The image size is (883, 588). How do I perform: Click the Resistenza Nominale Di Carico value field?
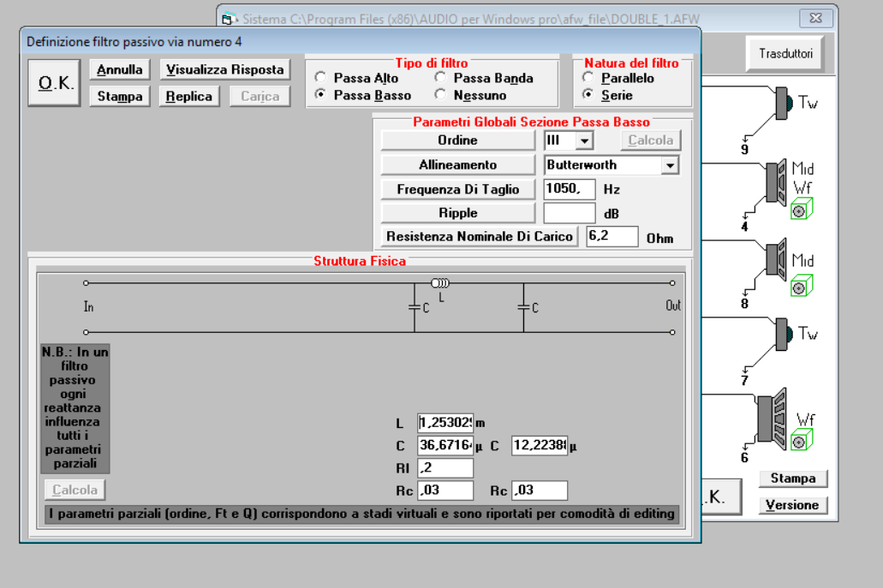612,236
